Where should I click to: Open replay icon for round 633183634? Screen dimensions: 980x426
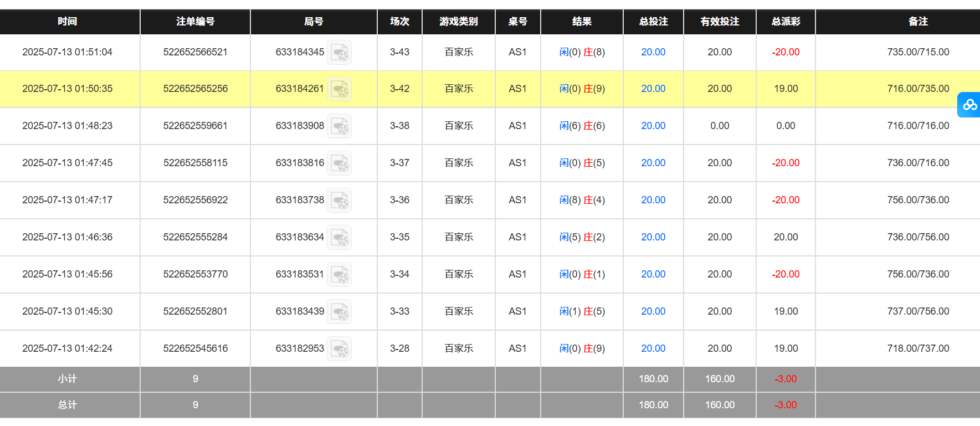click(339, 238)
